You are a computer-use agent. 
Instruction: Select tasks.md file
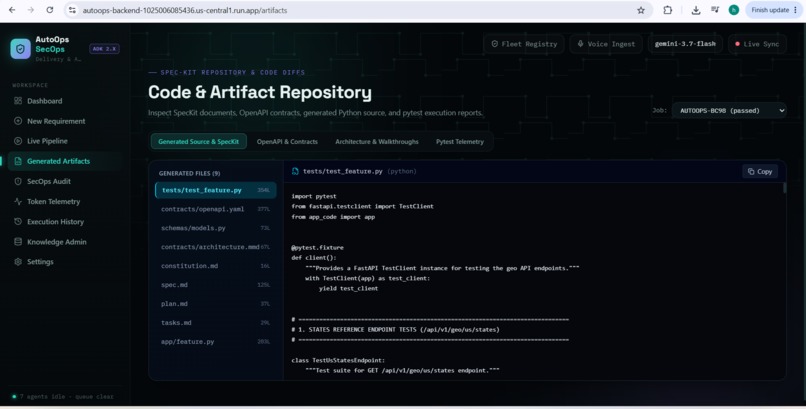(215, 323)
